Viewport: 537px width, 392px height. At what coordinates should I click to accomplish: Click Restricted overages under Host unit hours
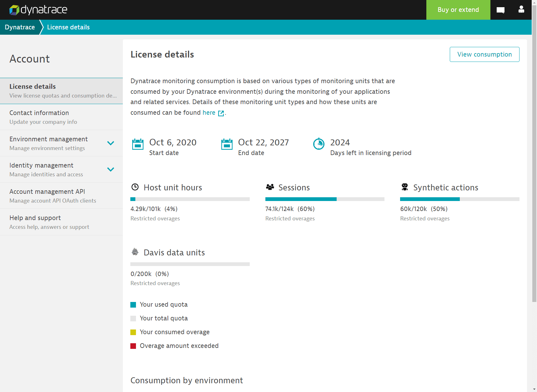click(155, 219)
